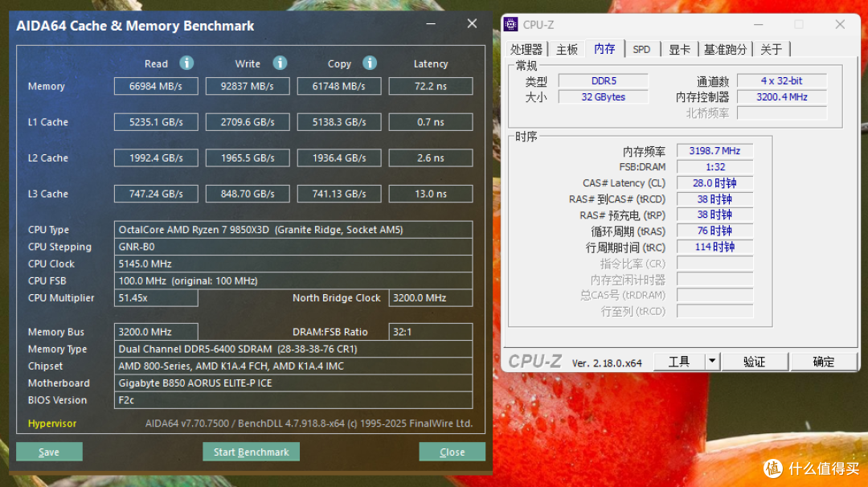Click the L3 Cache Latency value 13.0 ns
Image resolution: width=868 pixels, height=487 pixels.
pyautogui.click(x=431, y=194)
